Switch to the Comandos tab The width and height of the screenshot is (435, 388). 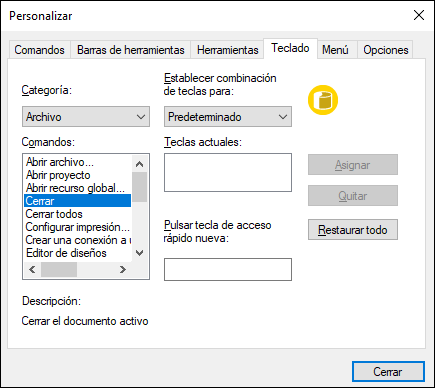pos(39,50)
